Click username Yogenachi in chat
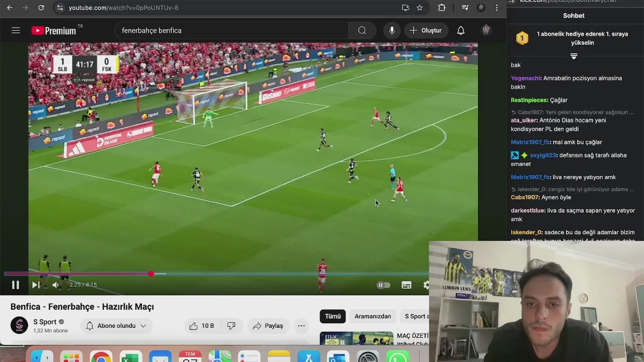 pyautogui.click(x=526, y=78)
